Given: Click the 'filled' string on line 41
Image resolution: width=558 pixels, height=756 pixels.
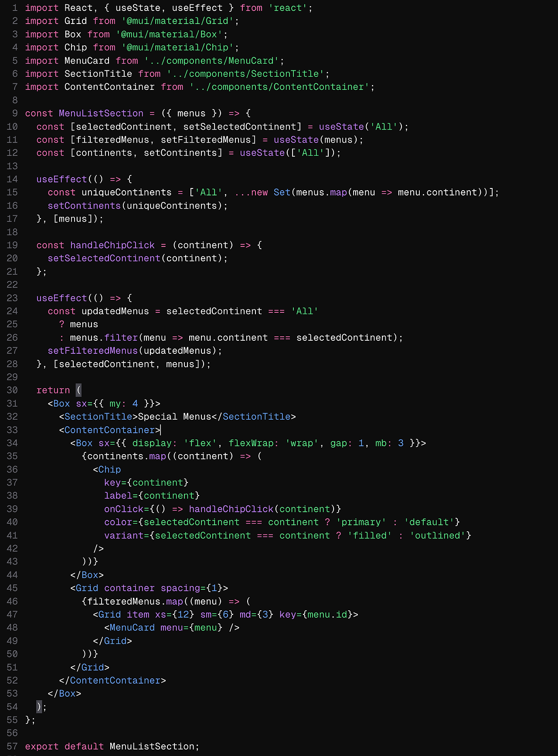Looking at the screenshot, I should pyautogui.click(x=370, y=535).
